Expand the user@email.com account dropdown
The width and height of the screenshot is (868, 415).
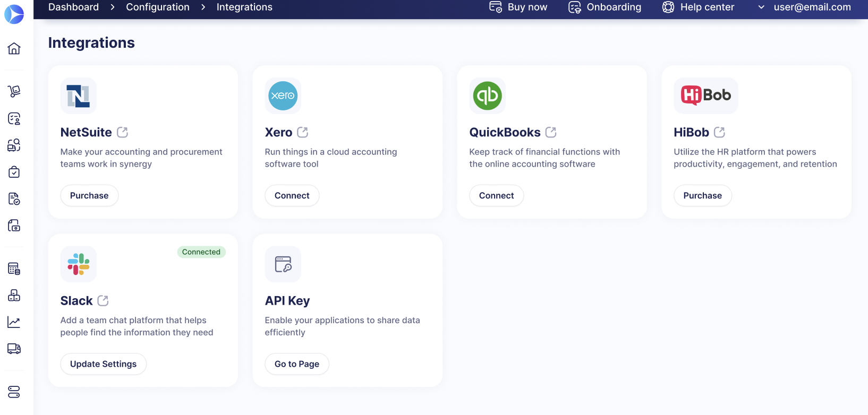click(804, 7)
